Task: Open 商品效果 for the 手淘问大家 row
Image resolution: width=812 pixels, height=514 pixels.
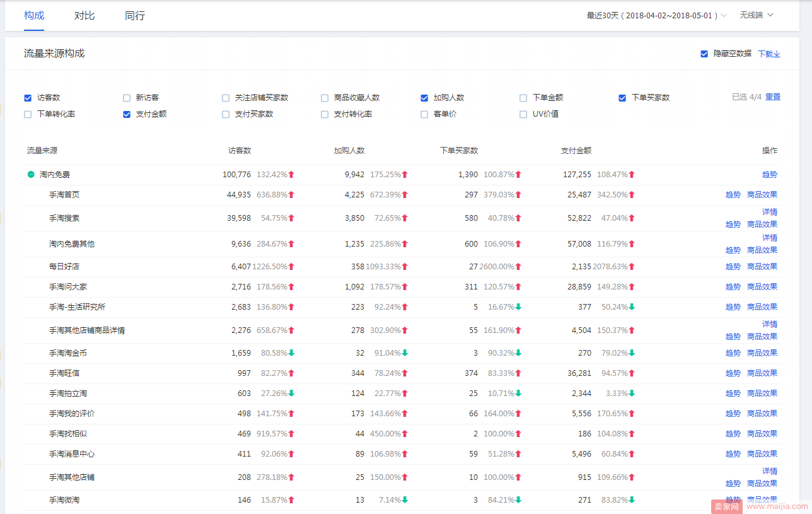Action: [762, 287]
